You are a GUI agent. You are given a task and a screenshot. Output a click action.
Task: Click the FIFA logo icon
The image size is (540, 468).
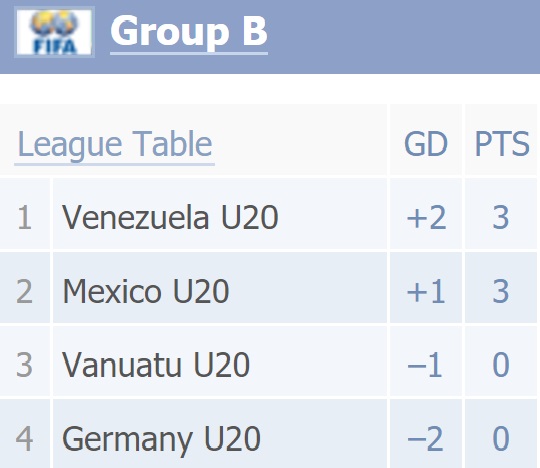pyautogui.click(x=54, y=32)
